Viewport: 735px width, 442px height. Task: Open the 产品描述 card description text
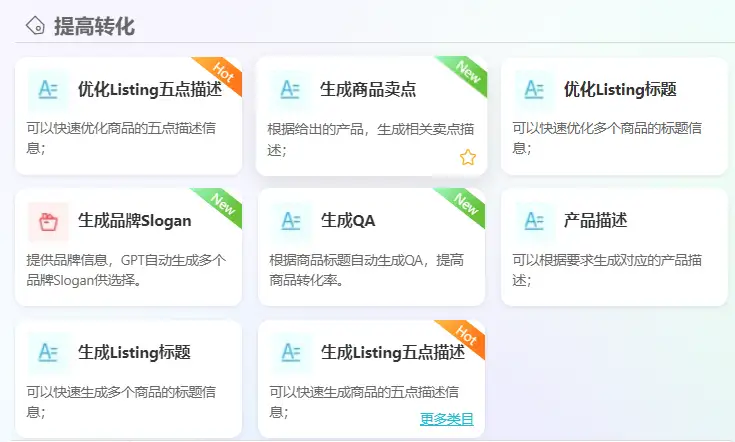click(607, 270)
